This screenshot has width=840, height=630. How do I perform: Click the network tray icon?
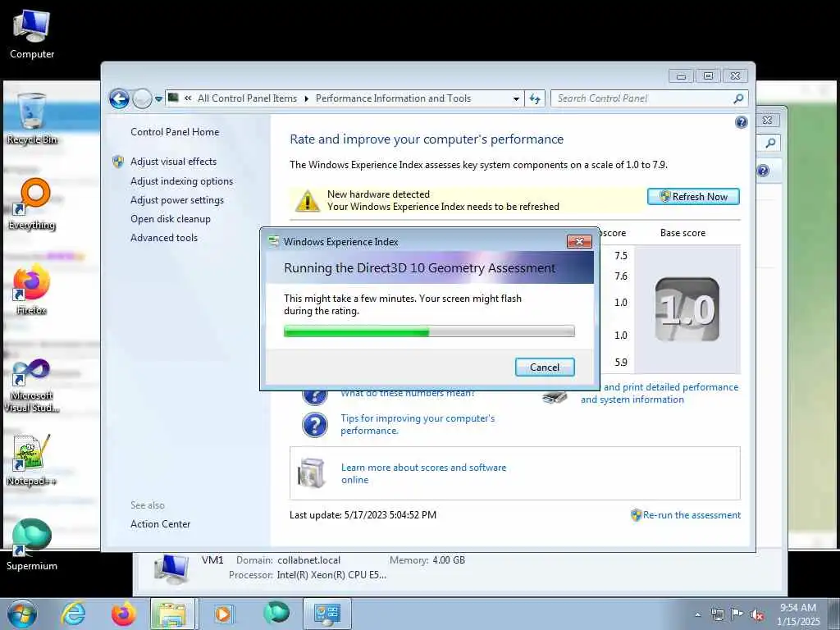(x=717, y=614)
